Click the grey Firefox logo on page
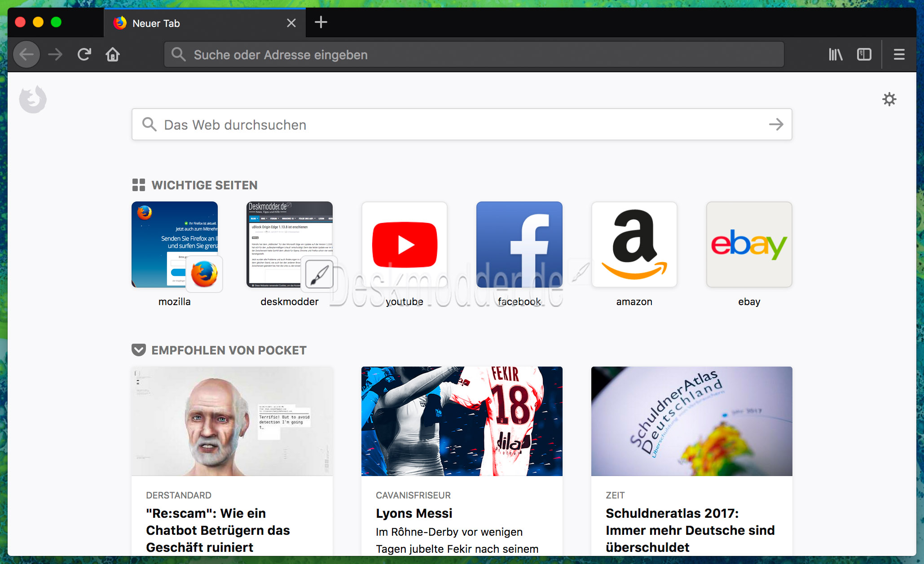The height and width of the screenshot is (564, 924). coord(33,99)
